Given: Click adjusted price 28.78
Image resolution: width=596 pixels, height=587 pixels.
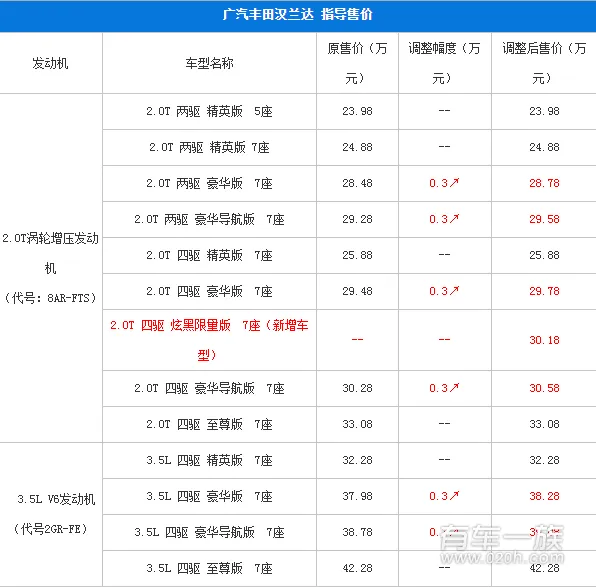Looking at the screenshot, I should click(544, 183).
